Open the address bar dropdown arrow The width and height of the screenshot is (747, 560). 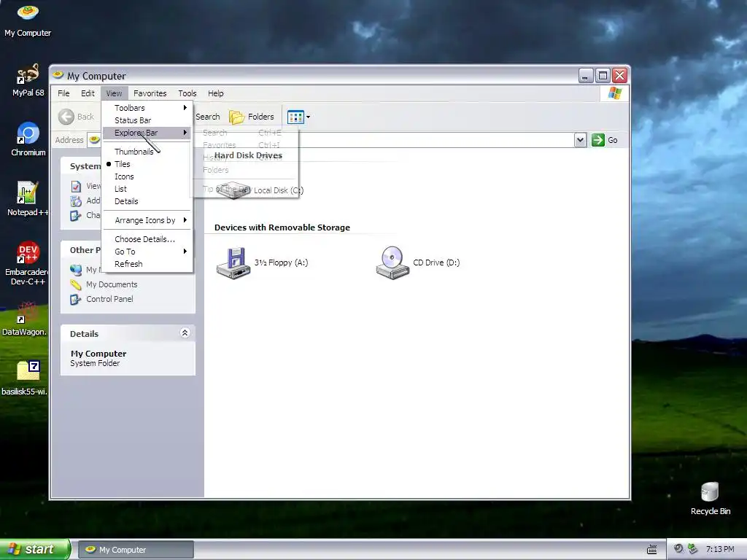[x=580, y=140]
